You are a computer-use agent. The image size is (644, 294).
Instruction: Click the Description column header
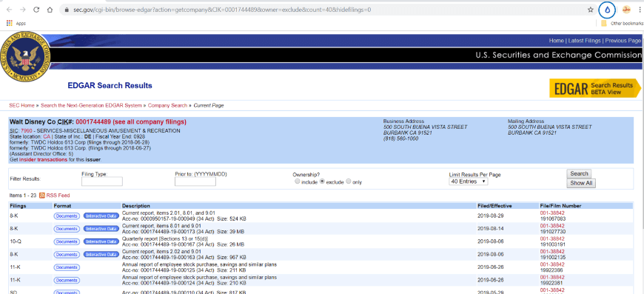(136, 206)
